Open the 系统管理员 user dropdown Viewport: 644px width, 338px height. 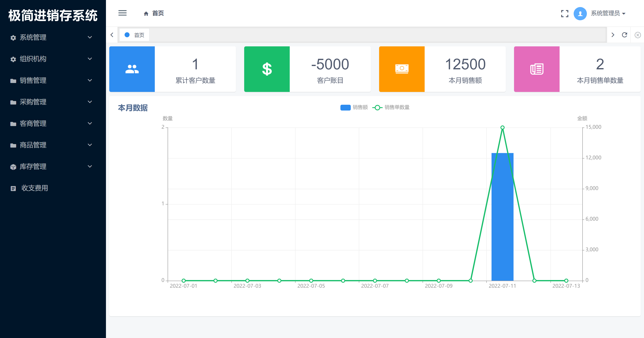(608, 13)
